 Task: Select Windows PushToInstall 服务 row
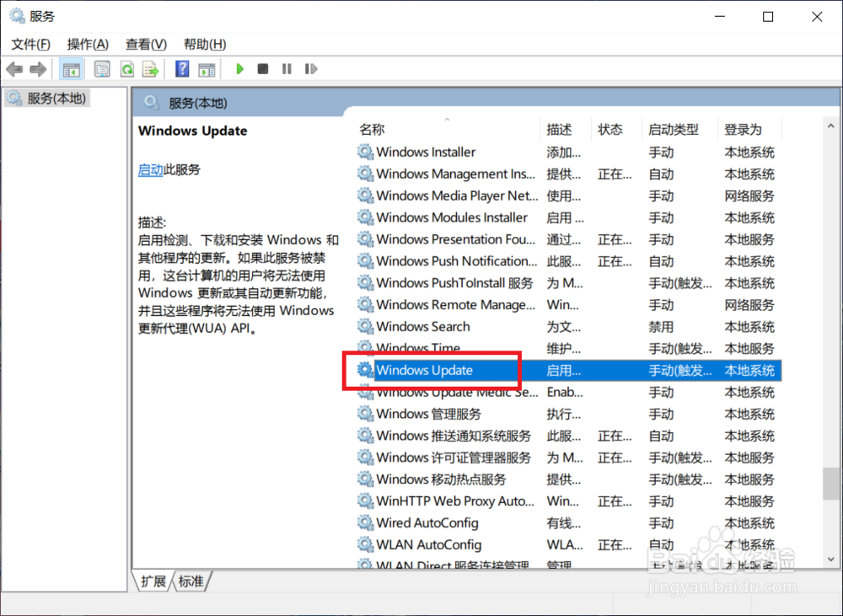[567, 283]
